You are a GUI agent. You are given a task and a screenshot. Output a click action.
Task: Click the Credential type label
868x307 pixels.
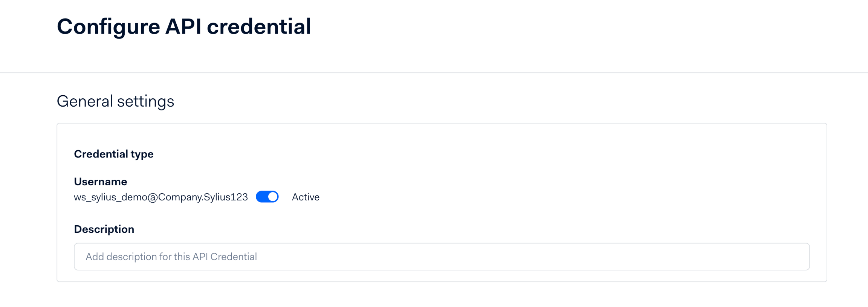click(113, 154)
